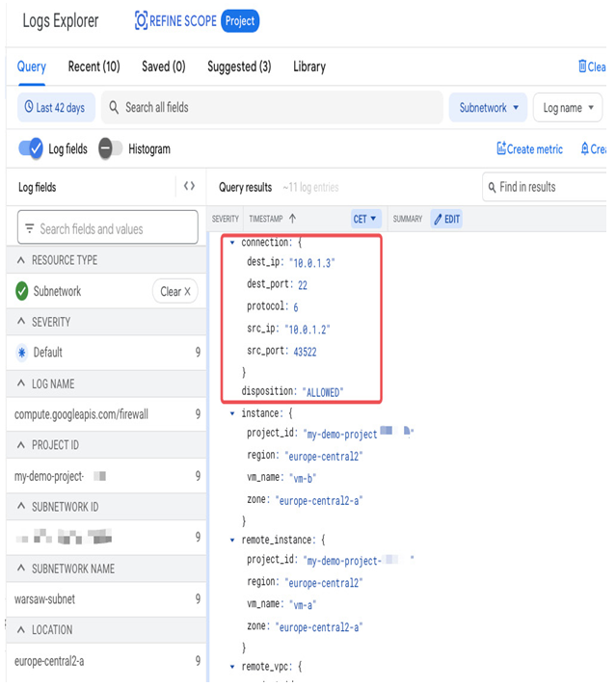The width and height of the screenshot is (616, 687).
Task: Open the Subnetwork resource dropdown
Action: (x=488, y=107)
